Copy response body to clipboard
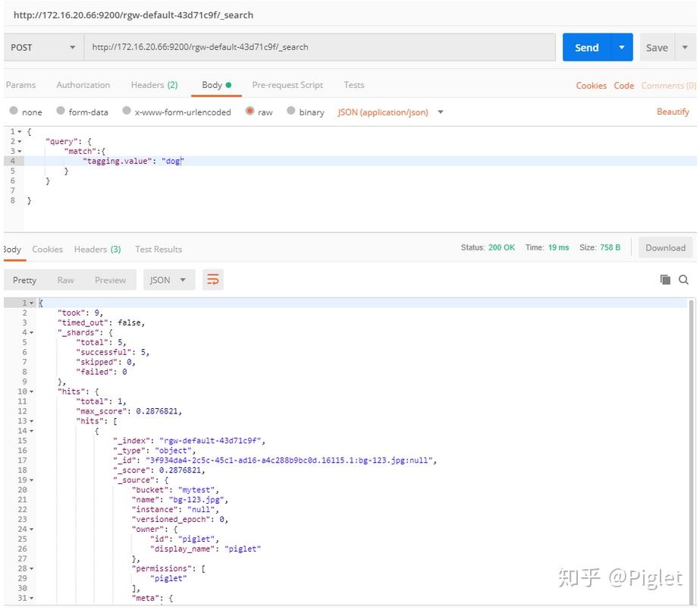Image resolution: width=700 pixels, height=610 pixels. 665,280
